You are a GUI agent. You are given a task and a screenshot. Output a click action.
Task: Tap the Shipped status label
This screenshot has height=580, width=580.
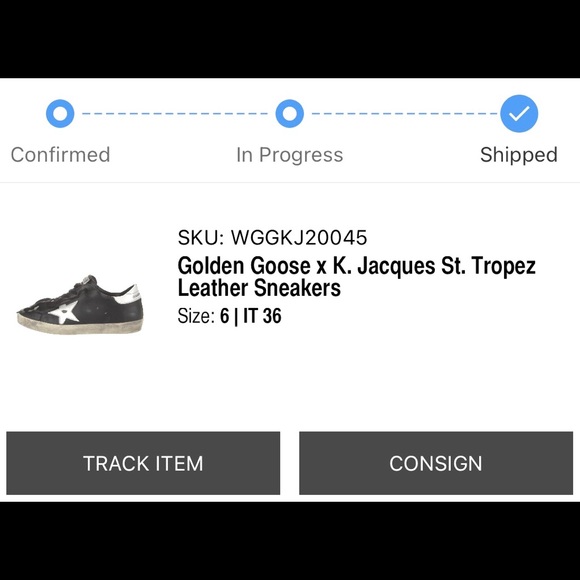tap(519, 155)
